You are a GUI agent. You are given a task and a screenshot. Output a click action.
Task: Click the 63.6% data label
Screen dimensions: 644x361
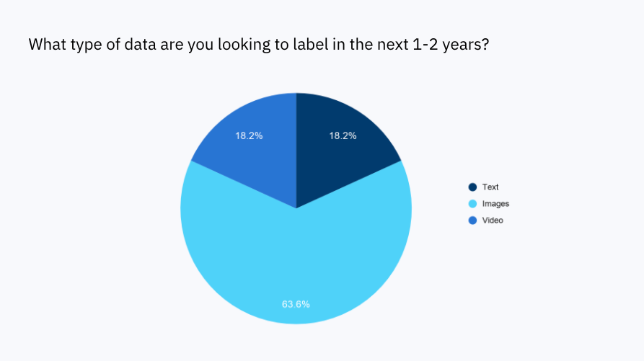click(296, 304)
